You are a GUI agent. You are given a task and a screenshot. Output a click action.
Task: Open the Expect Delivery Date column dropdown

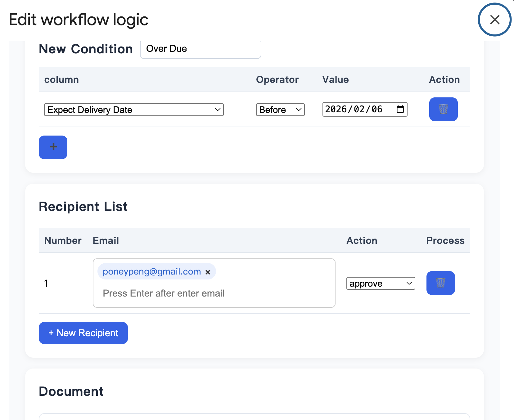tap(134, 110)
